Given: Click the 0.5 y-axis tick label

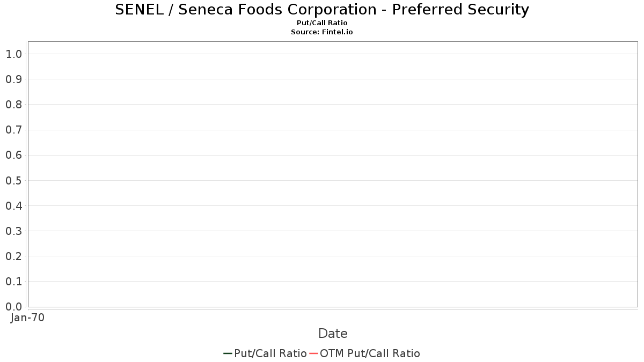Looking at the screenshot, I should (x=13, y=181).
